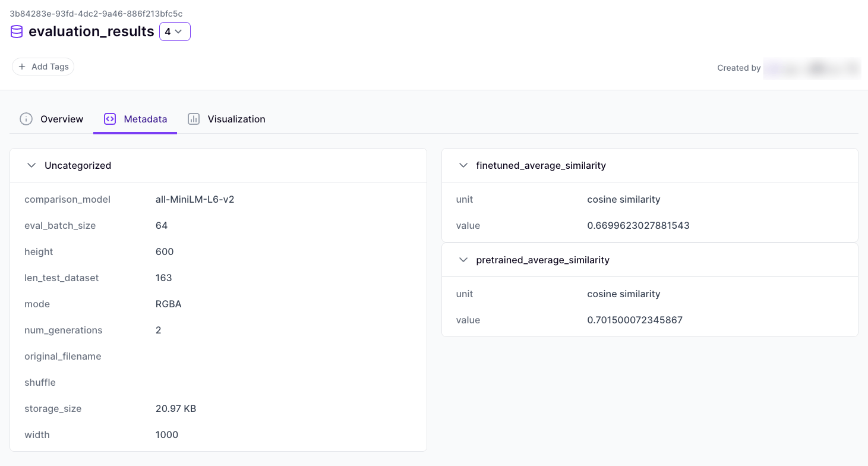The image size is (868, 466).
Task: Click the database icon beside evaluation_results
Action: pyautogui.click(x=17, y=32)
